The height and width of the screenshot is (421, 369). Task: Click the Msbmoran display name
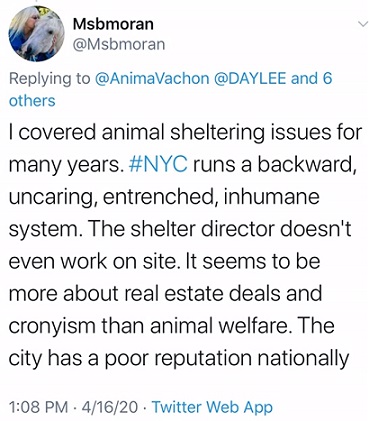[113, 24]
